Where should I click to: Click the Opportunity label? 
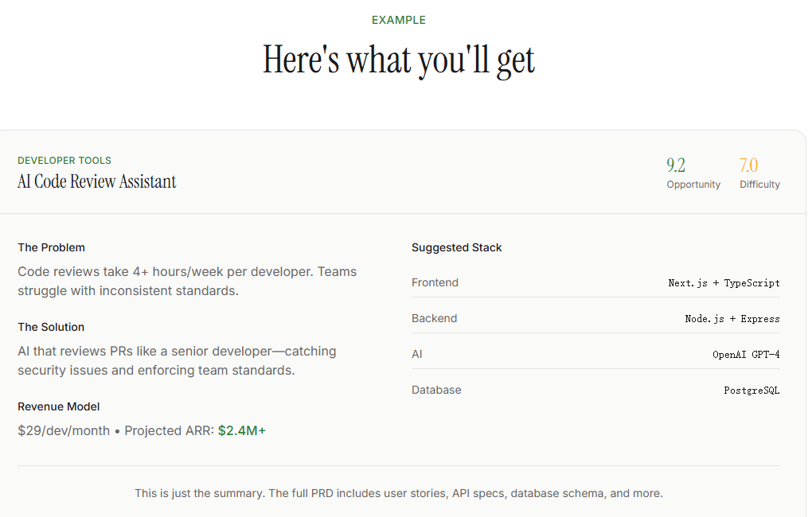click(693, 185)
